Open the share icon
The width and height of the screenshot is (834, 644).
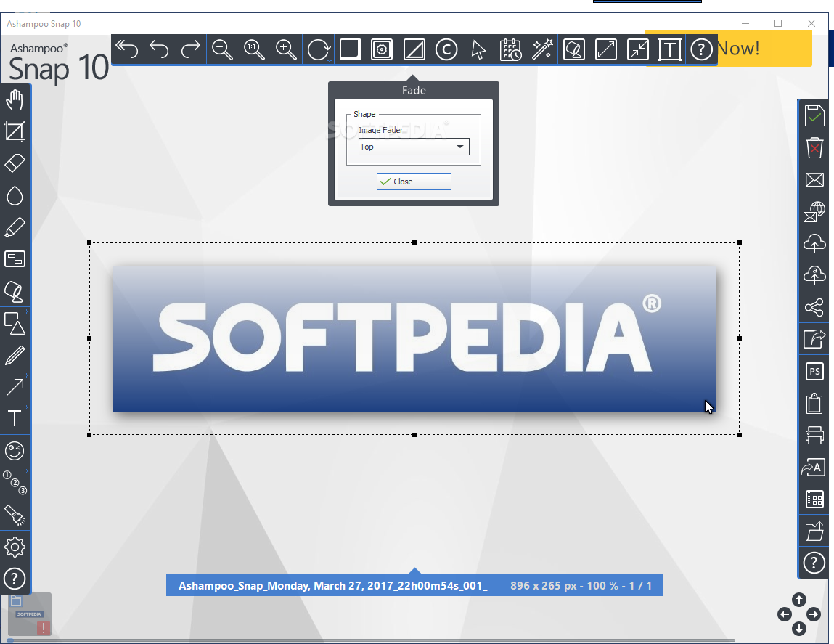[x=814, y=307]
